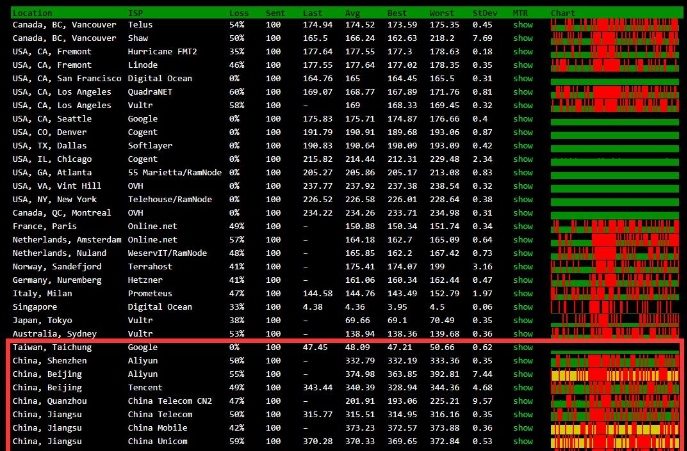Click the chart for Australia, Sydney Vultr
Screen dimensions: 687x451
coord(615,334)
